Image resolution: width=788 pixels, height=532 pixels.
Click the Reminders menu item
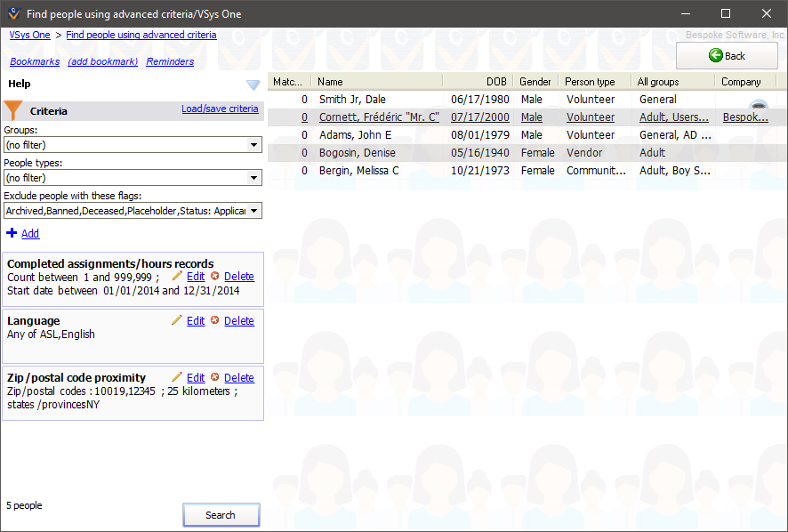[x=169, y=61]
